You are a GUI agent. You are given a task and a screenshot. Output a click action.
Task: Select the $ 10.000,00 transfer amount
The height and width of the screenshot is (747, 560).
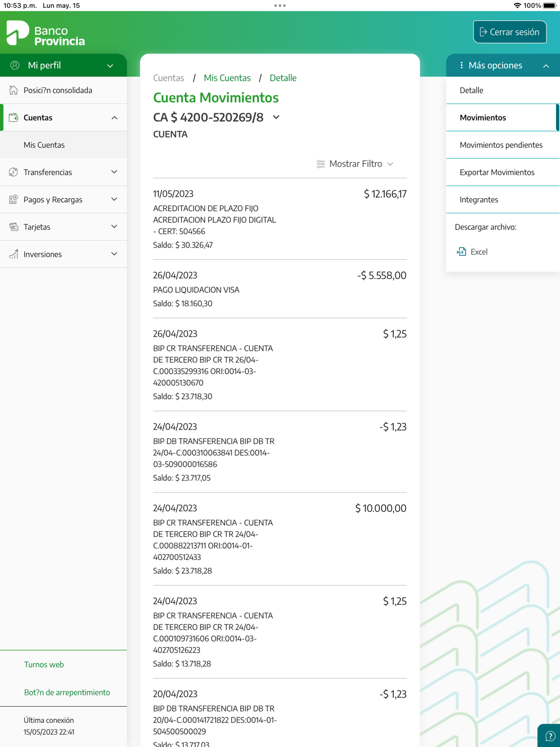click(x=381, y=508)
